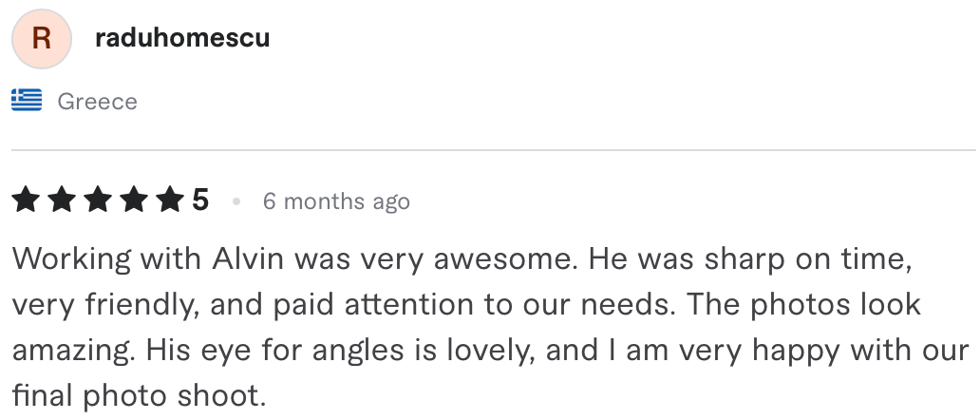Image resolution: width=980 pixels, height=420 pixels.
Task: Click "final photo shoot" ending the review
Action: pos(139,396)
